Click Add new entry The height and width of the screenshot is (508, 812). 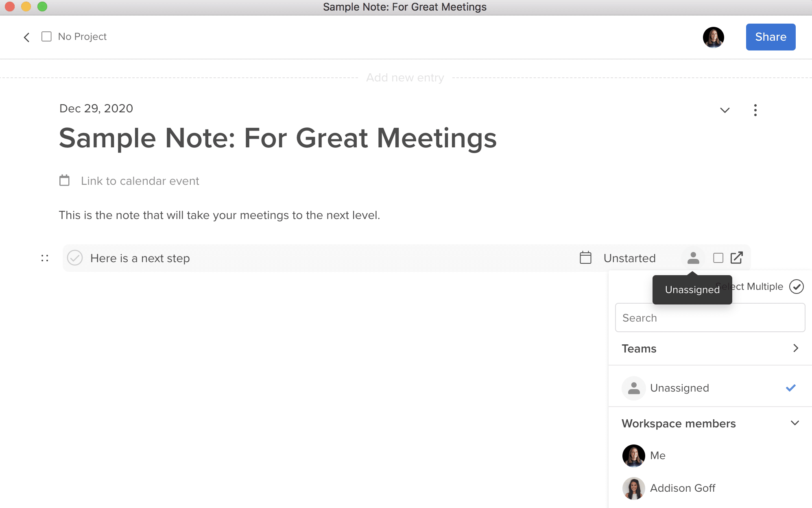tap(405, 77)
